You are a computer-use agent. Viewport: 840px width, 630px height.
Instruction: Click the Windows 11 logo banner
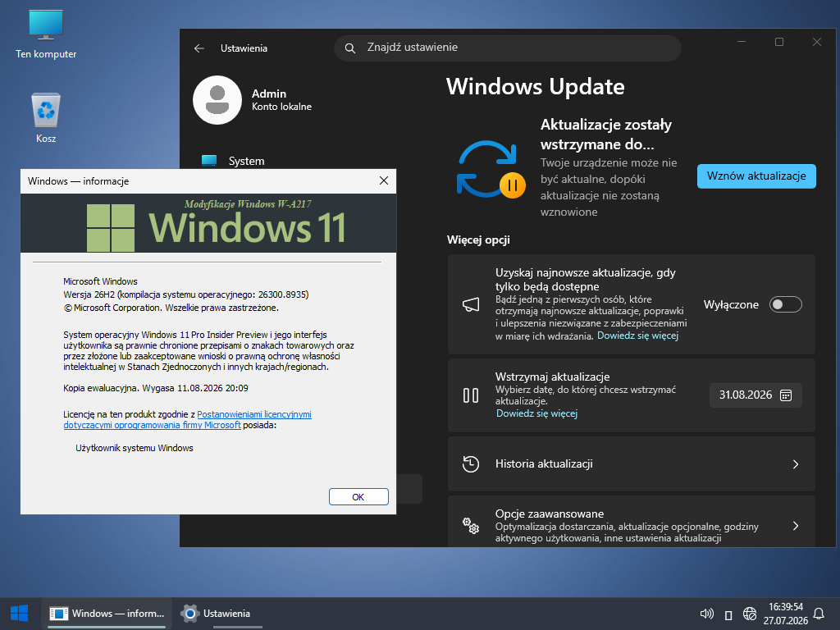click(208, 223)
